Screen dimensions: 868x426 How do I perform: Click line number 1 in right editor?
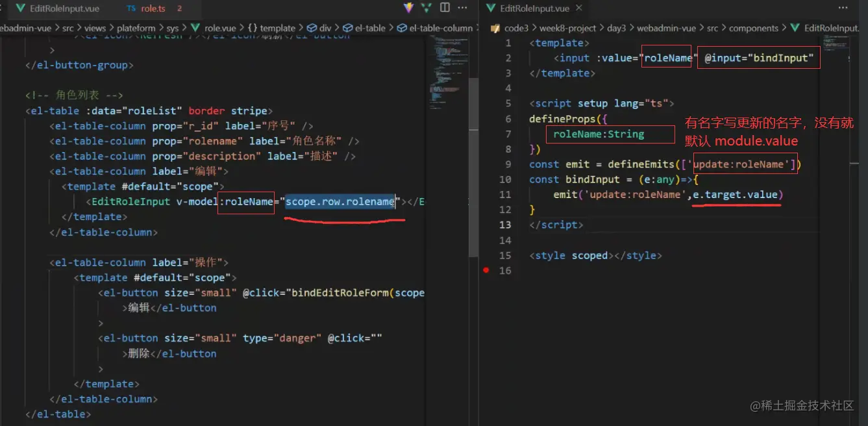click(x=508, y=43)
